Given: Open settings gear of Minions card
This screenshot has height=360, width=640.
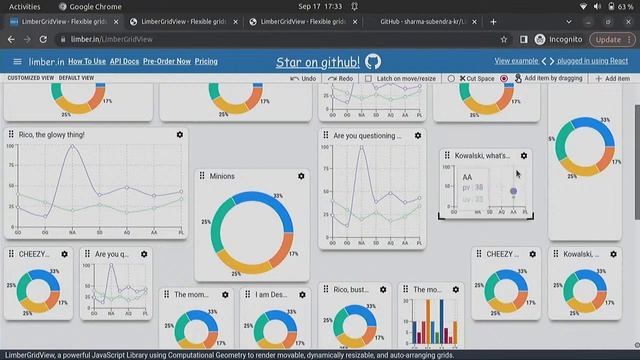Looking at the screenshot, I should click(301, 176).
